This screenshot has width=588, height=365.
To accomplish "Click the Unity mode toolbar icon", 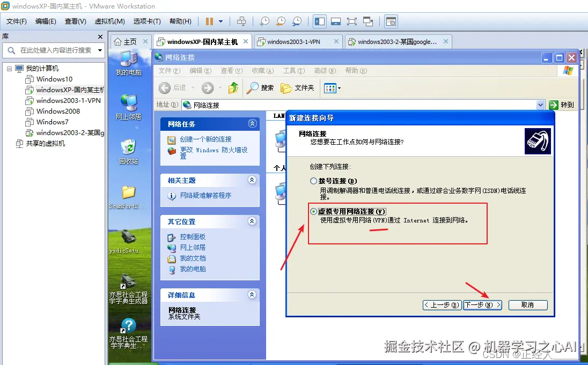I will [368, 21].
